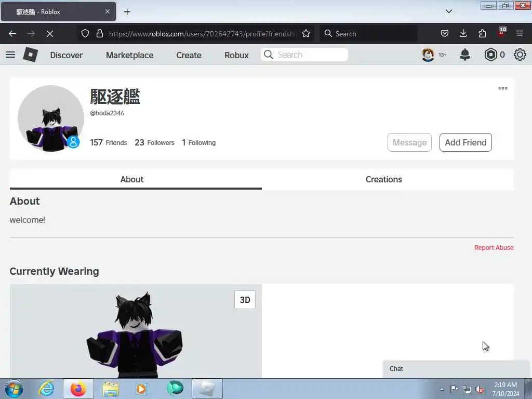Click the Add Friend button
Screen dimensions: 532x399
[x=465, y=142]
